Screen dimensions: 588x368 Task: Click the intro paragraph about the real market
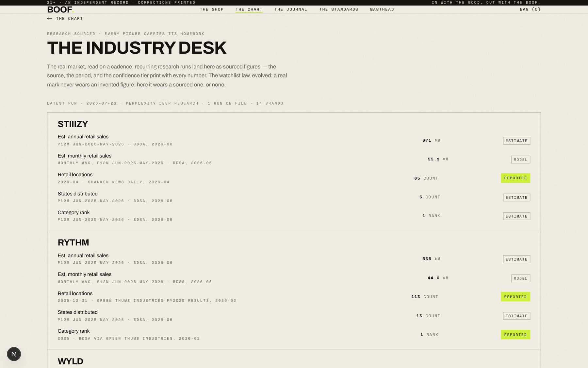[x=167, y=76]
